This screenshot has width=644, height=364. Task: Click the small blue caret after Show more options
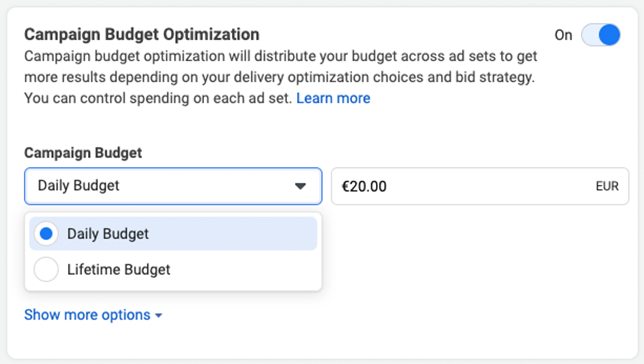pos(158,315)
